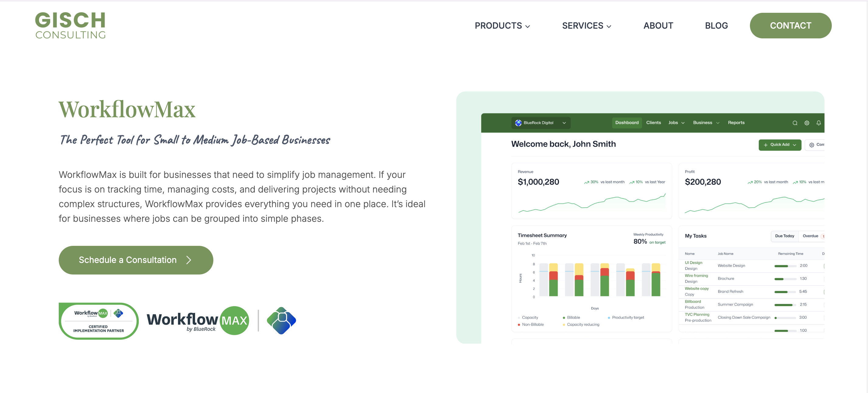Open the BLOG page
This screenshot has height=393, width=868.
pos(716,25)
